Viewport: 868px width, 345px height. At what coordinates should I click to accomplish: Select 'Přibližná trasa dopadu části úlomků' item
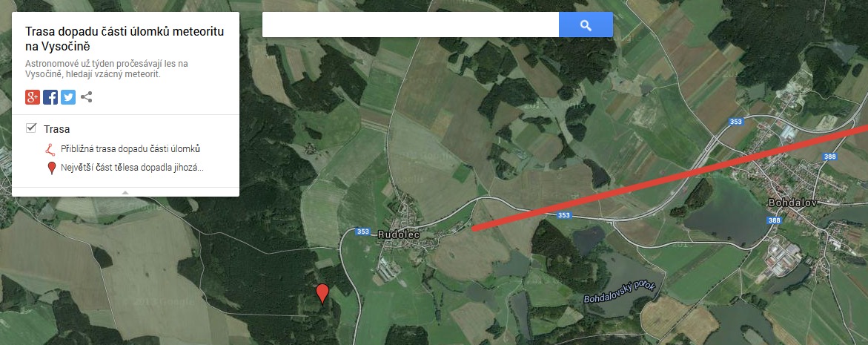[130, 149]
